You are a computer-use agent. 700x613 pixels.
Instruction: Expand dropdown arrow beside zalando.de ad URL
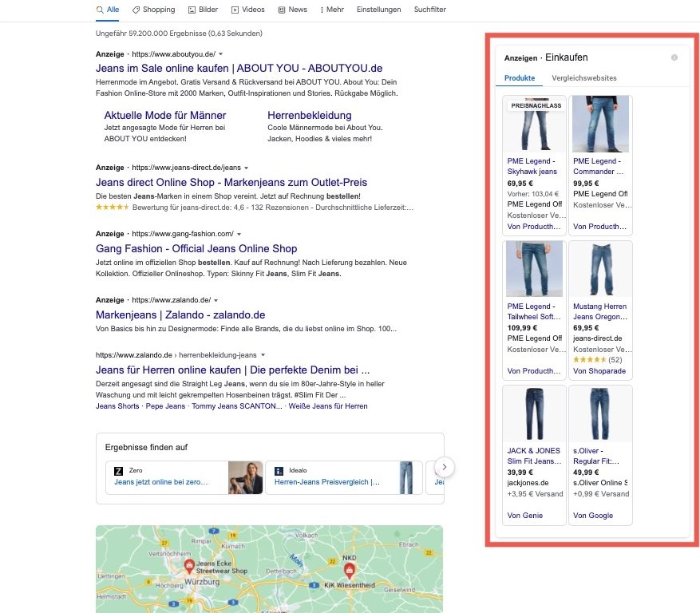pyautogui.click(x=216, y=300)
